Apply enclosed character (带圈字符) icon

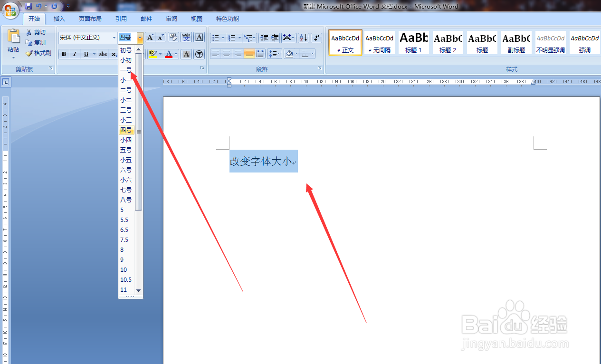199,54
